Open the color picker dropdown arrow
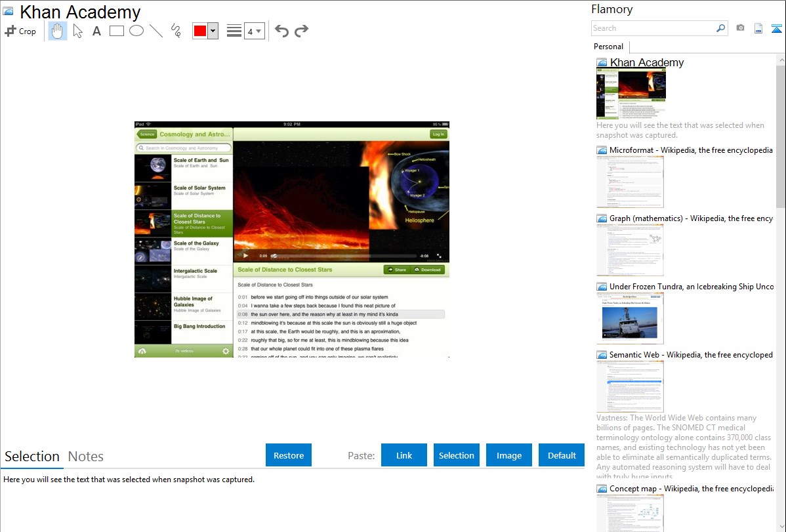786x532 pixels. tap(213, 31)
